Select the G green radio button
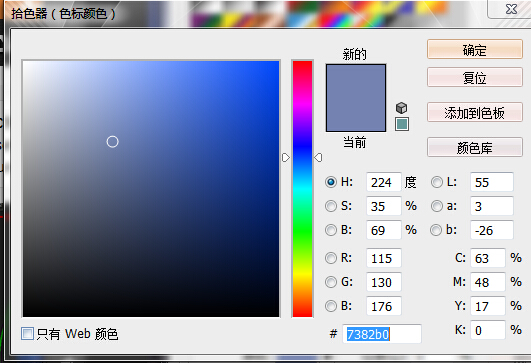Image resolution: width=531 pixels, height=363 pixels. pyautogui.click(x=331, y=282)
